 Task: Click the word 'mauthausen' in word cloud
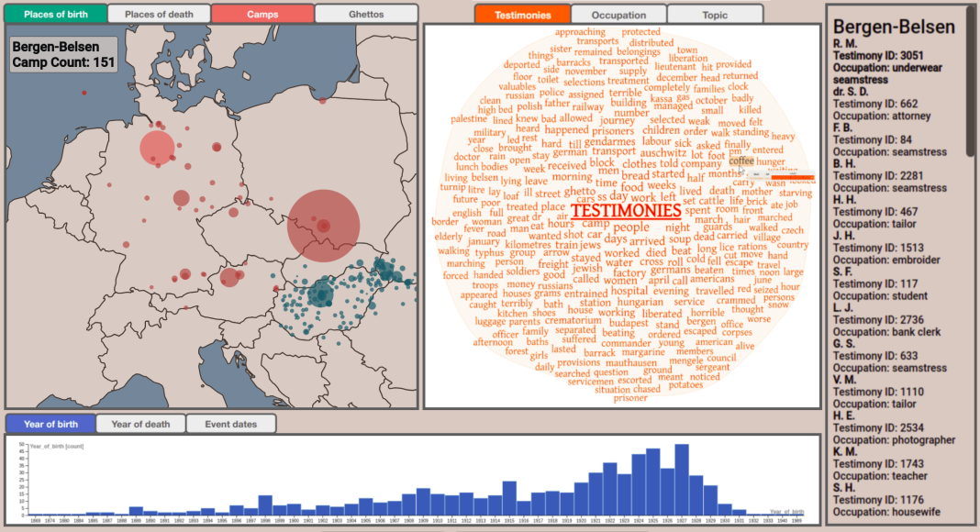pyautogui.click(x=631, y=363)
